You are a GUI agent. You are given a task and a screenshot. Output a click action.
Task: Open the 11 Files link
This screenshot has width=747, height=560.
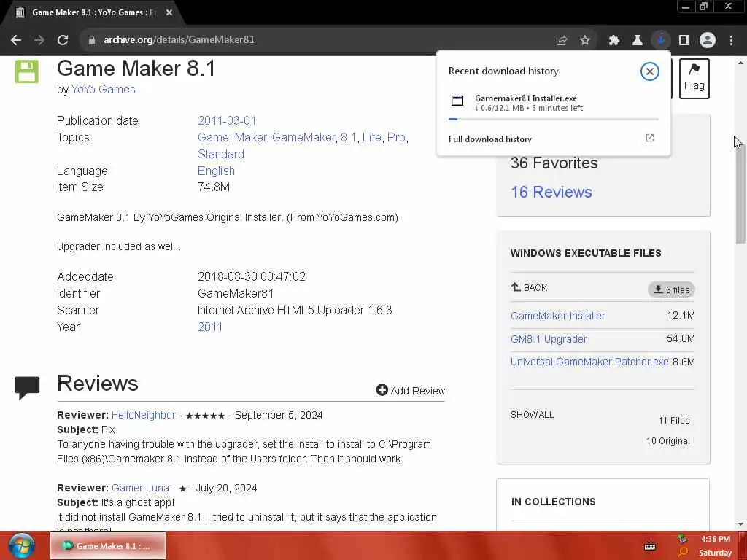(x=673, y=421)
